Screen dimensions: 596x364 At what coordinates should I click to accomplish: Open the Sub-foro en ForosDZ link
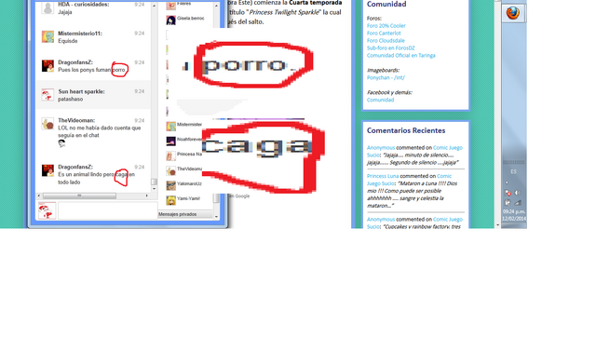[391, 47]
